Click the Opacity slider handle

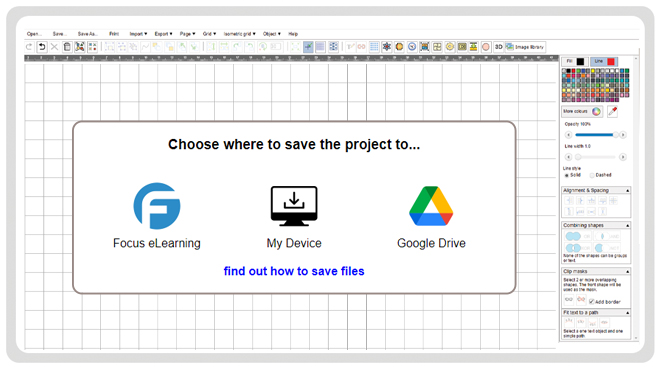615,135
